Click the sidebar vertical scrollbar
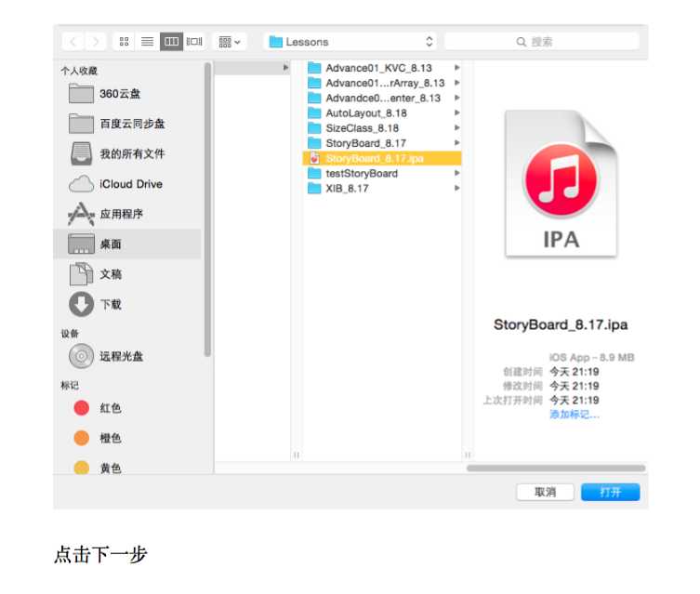Screen dimensions: 700x594 click(207, 210)
